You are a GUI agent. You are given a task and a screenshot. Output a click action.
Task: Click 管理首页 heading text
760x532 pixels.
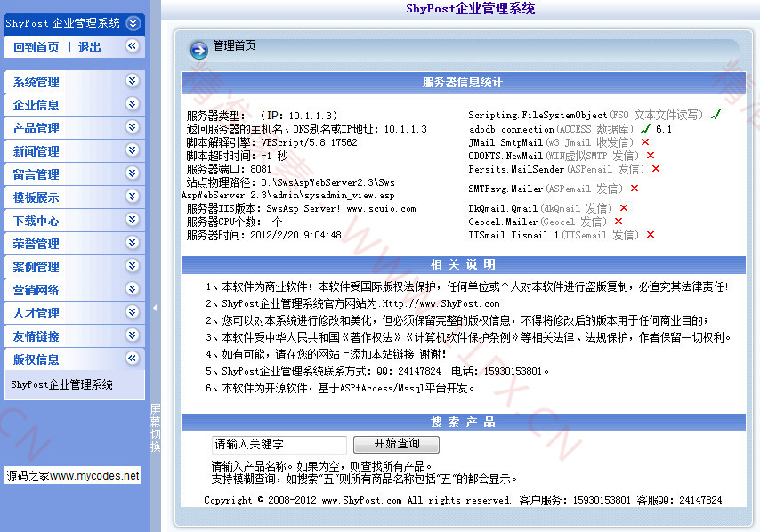pyautogui.click(x=235, y=45)
